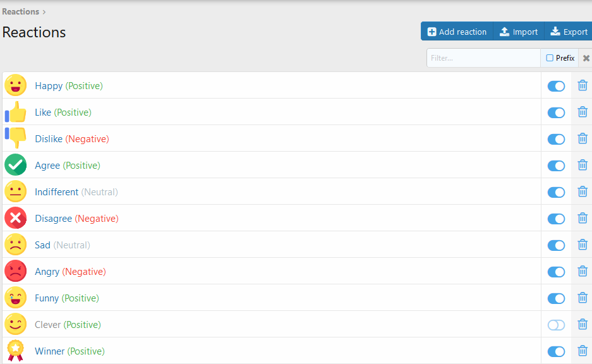Switch off the Sad reaction toggle

[556, 245]
